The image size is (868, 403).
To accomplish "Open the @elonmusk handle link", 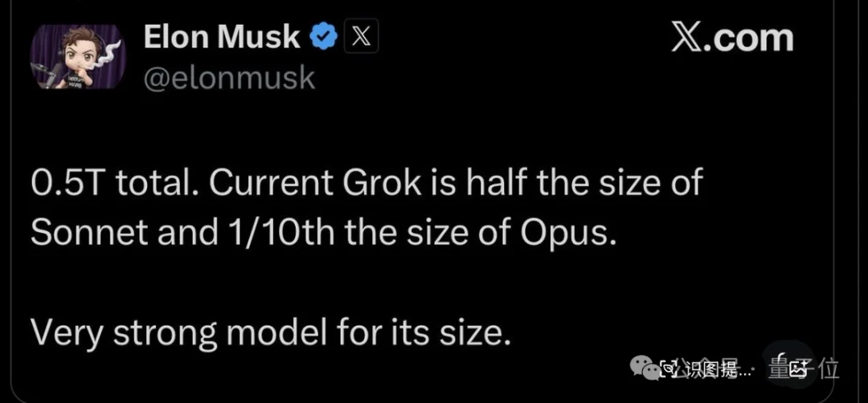I will pyautogui.click(x=229, y=78).
